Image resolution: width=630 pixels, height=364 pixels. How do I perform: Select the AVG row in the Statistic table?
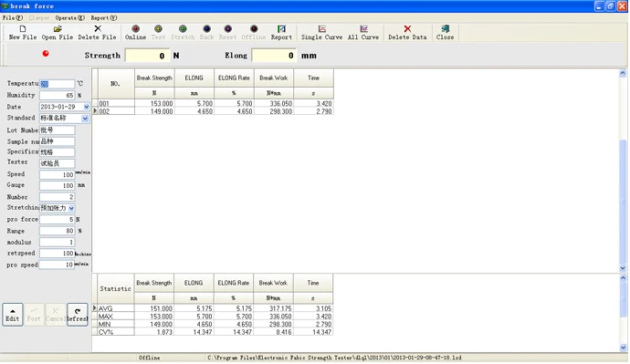[x=213, y=308]
